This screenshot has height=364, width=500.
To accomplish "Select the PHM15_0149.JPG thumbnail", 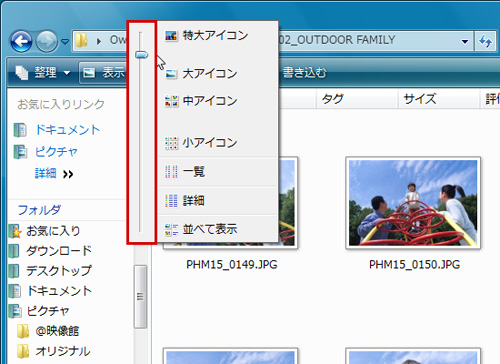I will (288, 203).
